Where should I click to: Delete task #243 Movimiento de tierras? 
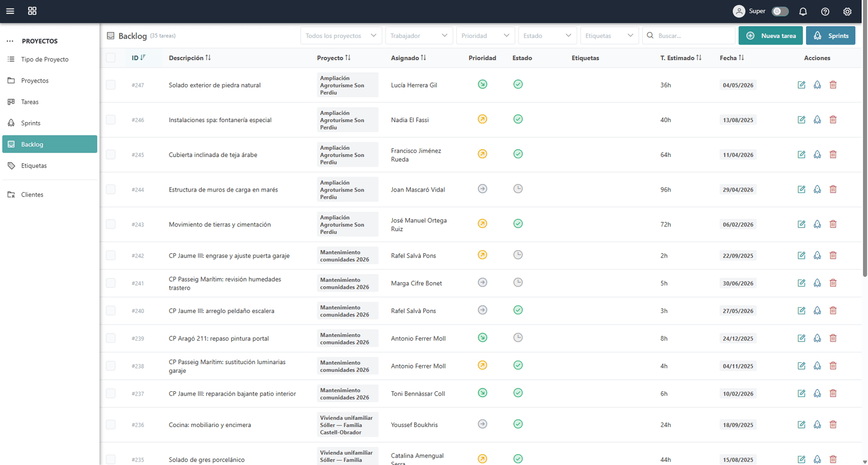833,224
